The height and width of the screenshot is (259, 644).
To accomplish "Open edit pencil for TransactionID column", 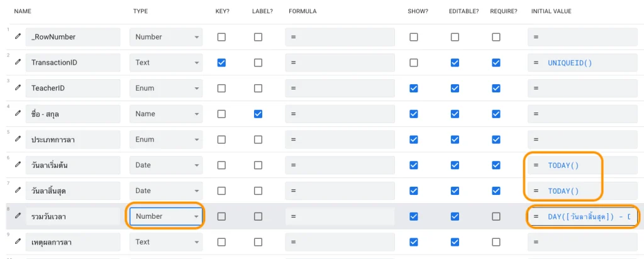I will pos(18,62).
